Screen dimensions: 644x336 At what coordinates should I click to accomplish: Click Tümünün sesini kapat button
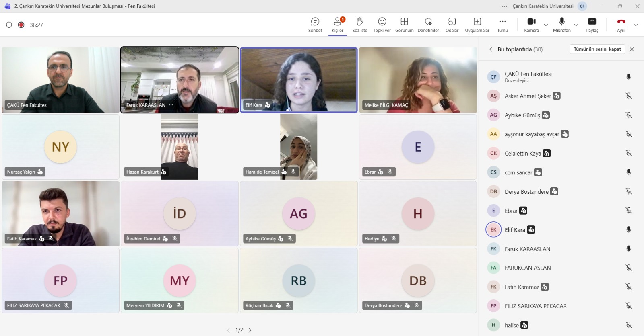click(597, 49)
